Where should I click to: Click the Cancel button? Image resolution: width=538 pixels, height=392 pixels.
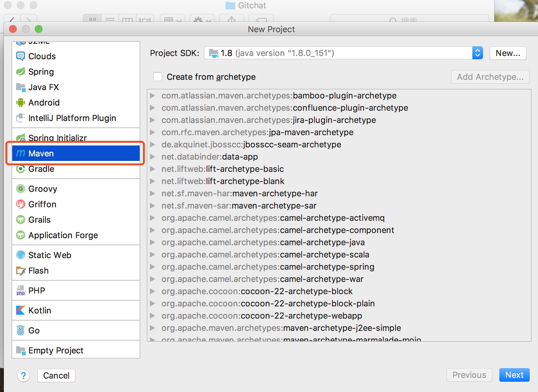tap(56, 376)
